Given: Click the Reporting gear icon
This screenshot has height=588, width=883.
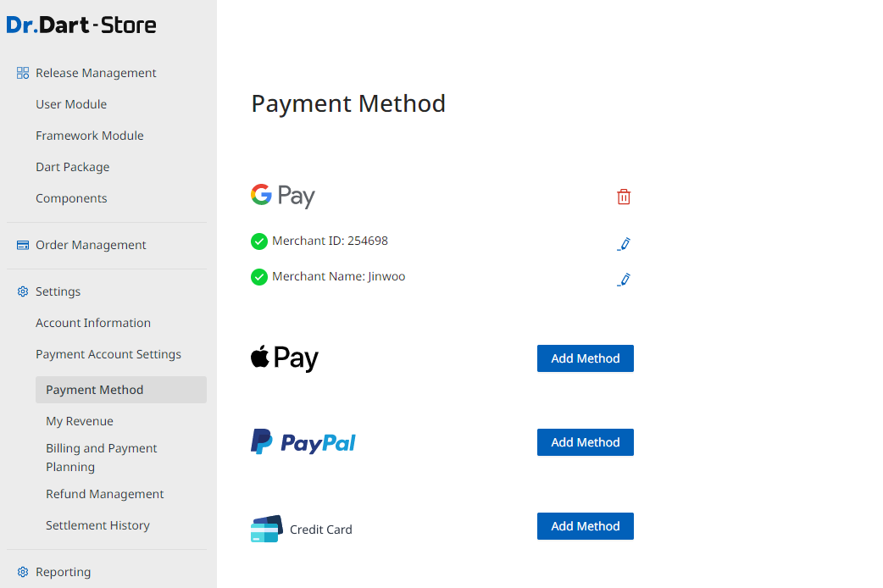Looking at the screenshot, I should [23, 572].
